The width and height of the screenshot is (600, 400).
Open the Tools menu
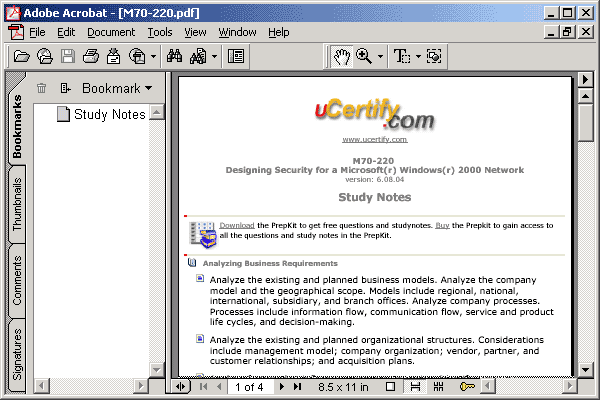160,33
